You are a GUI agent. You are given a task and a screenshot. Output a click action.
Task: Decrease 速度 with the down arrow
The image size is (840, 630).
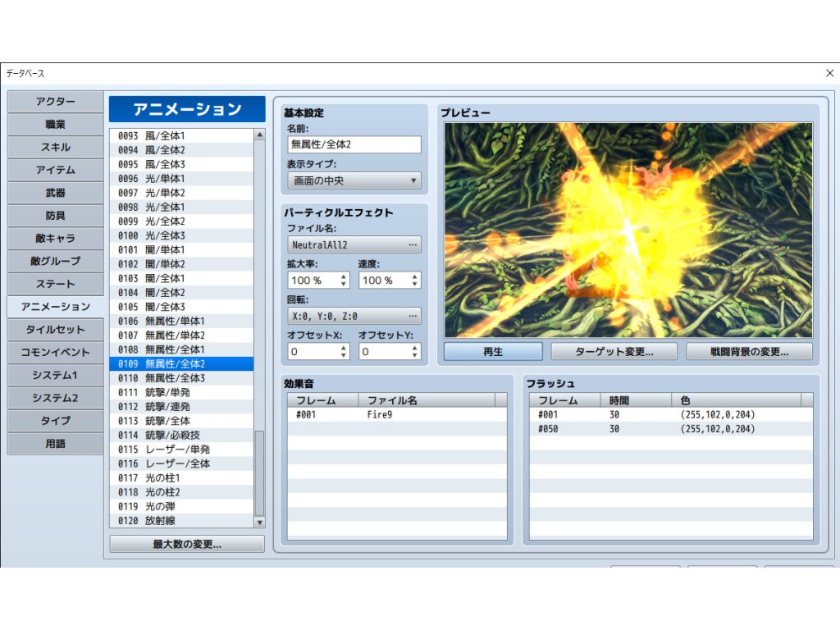pyautogui.click(x=414, y=285)
